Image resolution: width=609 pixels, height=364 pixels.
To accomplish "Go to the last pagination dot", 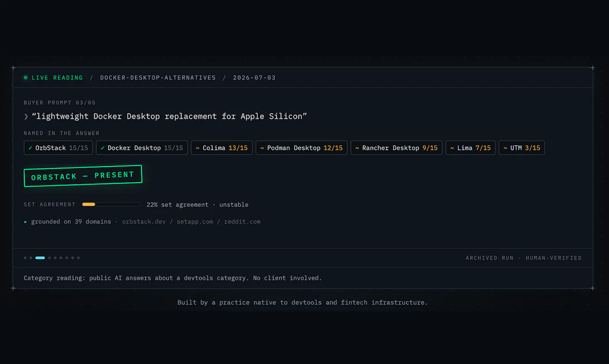I will click(78, 258).
